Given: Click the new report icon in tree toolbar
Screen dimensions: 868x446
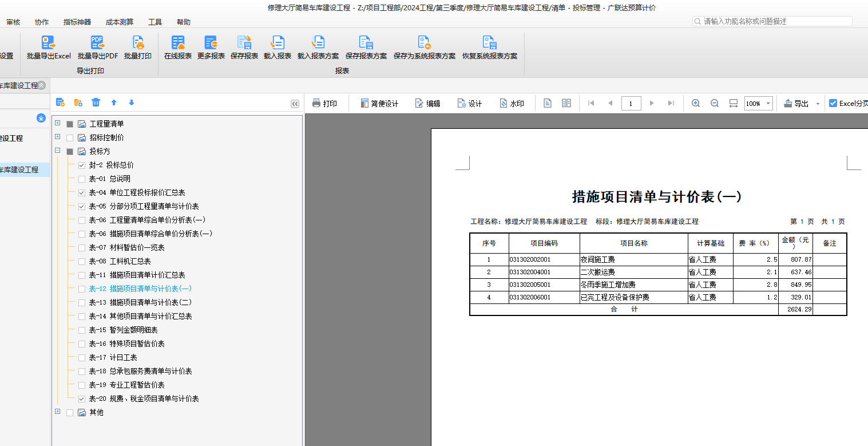Looking at the screenshot, I should point(60,102).
